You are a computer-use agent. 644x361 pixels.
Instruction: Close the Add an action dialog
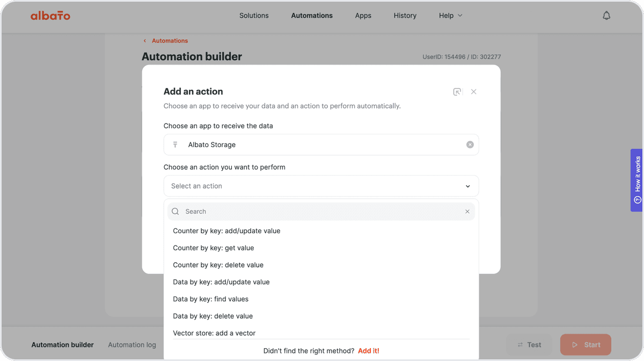pos(474,92)
